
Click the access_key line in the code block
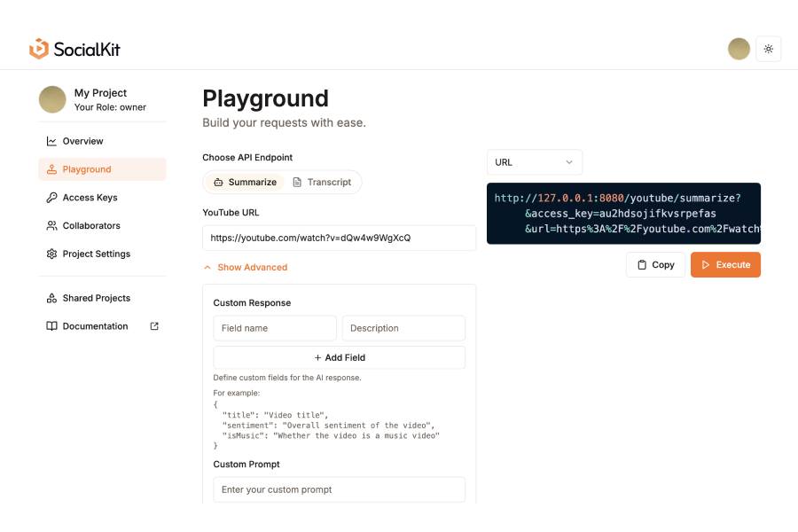tap(621, 214)
